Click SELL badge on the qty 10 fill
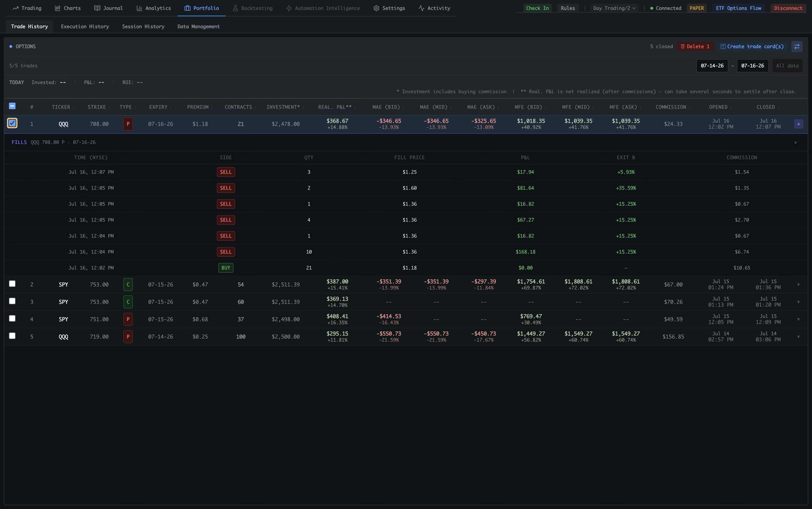Viewport: 812px width, 509px height. click(x=226, y=252)
